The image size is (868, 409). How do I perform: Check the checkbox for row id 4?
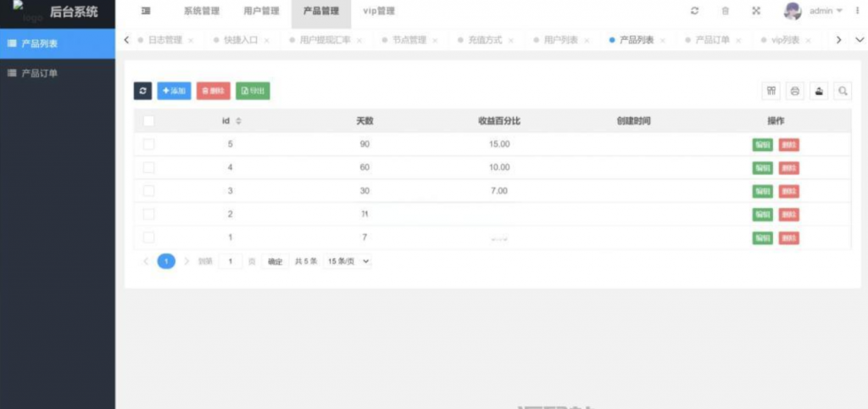(x=148, y=167)
